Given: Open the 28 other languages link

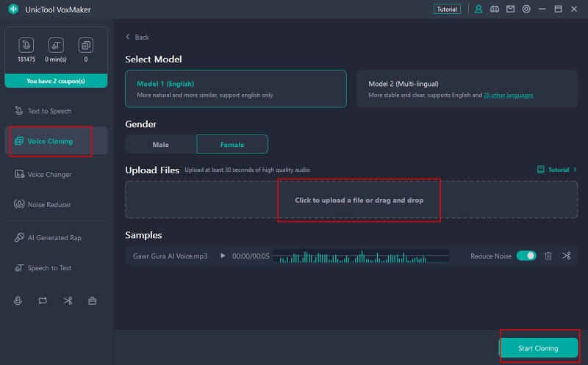Looking at the screenshot, I should (508, 95).
